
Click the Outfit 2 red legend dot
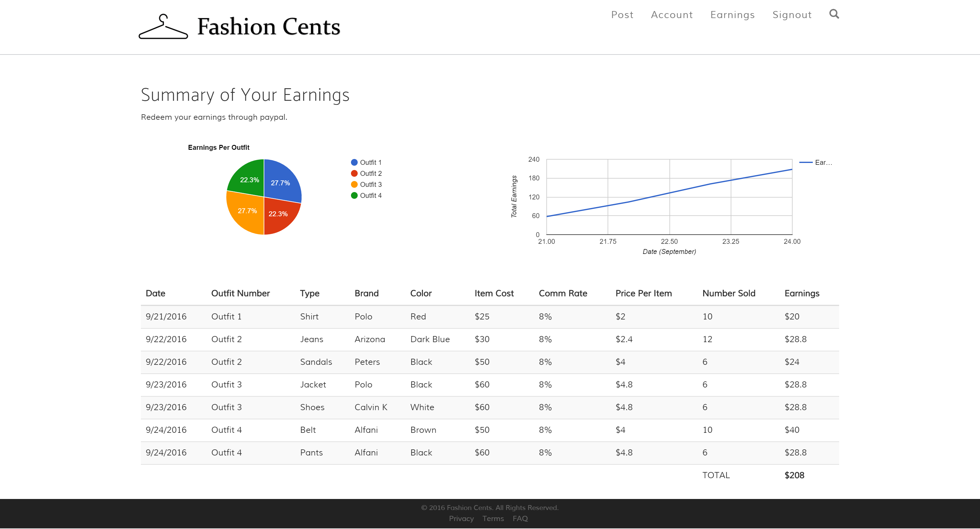[x=354, y=174]
